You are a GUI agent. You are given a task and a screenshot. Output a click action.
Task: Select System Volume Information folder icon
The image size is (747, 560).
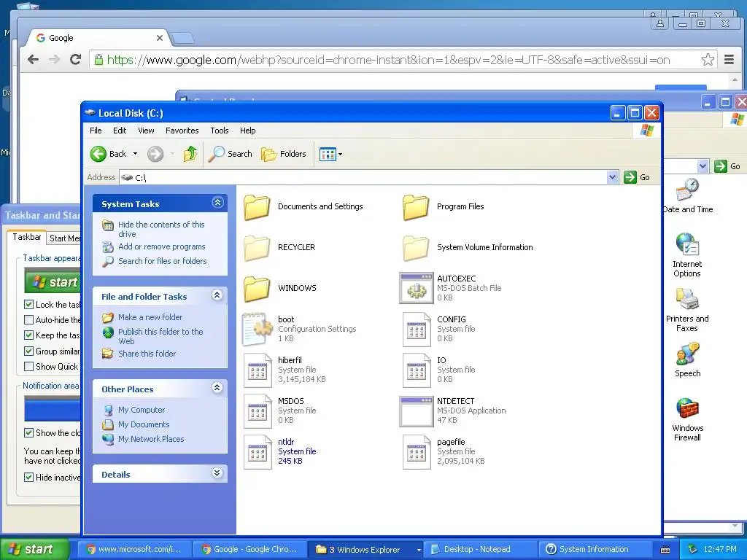tap(415, 248)
